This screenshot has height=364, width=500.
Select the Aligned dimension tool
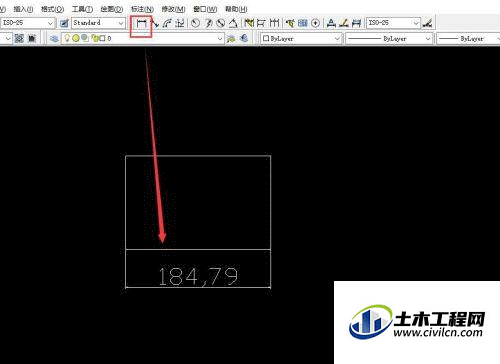click(x=155, y=23)
